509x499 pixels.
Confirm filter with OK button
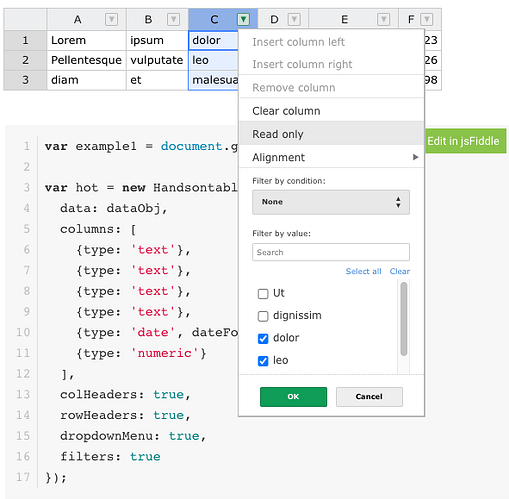(x=293, y=397)
